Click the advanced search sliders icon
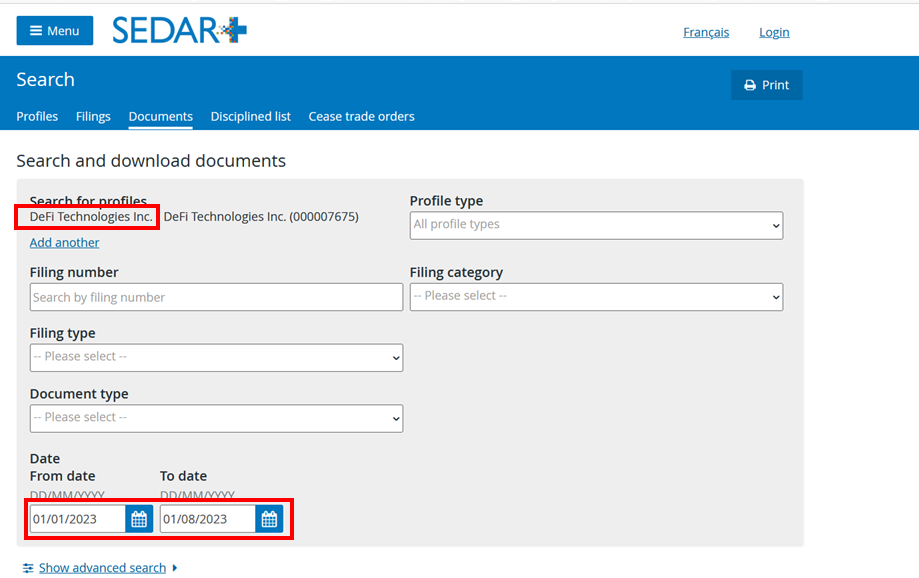Image resolution: width=919 pixels, height=578 pixels. click(28, 568)
